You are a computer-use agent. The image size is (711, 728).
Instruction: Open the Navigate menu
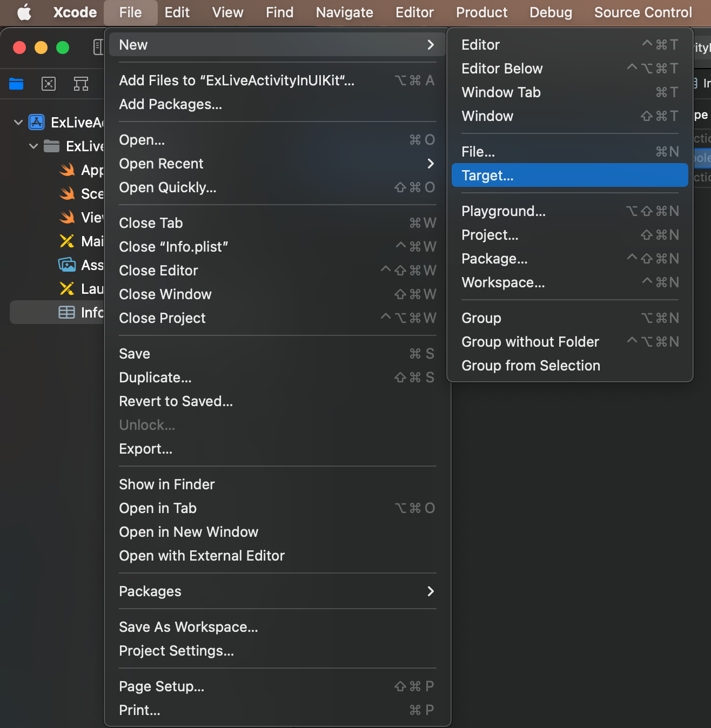pyautogui.click(x=345, y=12)
